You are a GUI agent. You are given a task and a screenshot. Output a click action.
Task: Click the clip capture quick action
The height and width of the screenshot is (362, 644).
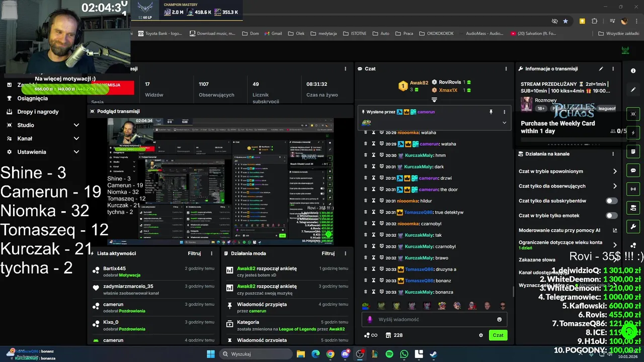point(633,114)
